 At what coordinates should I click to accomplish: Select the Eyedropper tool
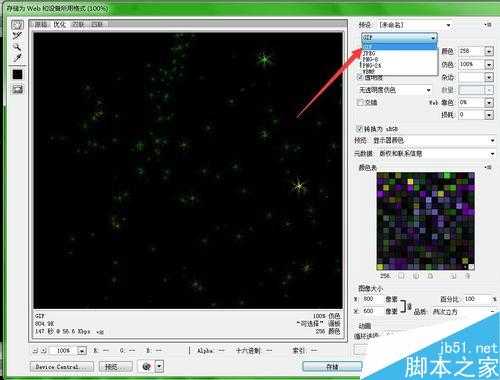17,57
